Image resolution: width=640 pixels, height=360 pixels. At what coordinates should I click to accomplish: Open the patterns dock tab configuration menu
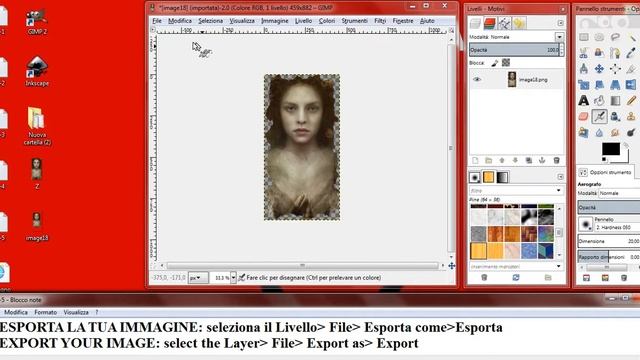(x=560, y=177)
